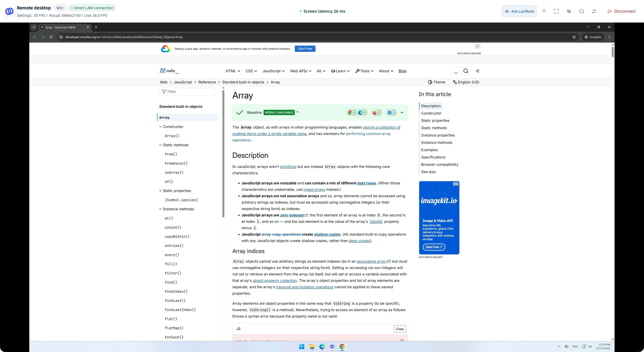Jump to Browser compatibility in the article outline
The image size is (644, 352).
click(x=439, y=165)
